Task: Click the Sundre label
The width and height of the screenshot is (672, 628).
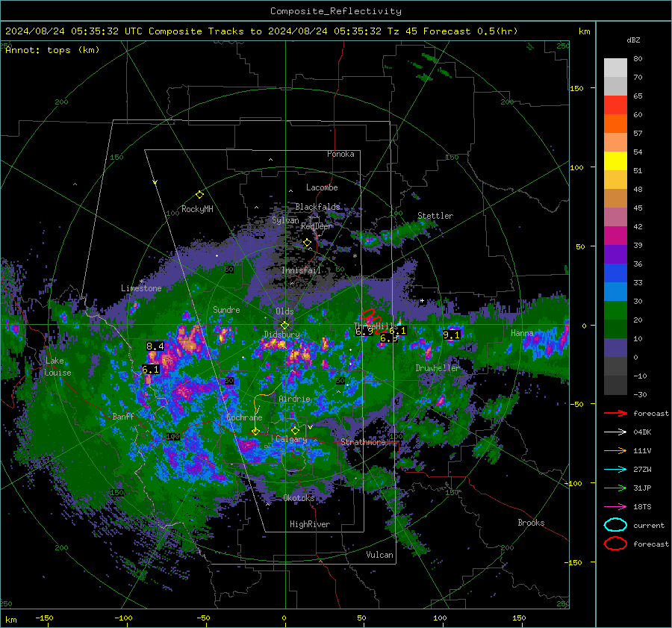Action: pyautogui.click(x=226, y=309)
